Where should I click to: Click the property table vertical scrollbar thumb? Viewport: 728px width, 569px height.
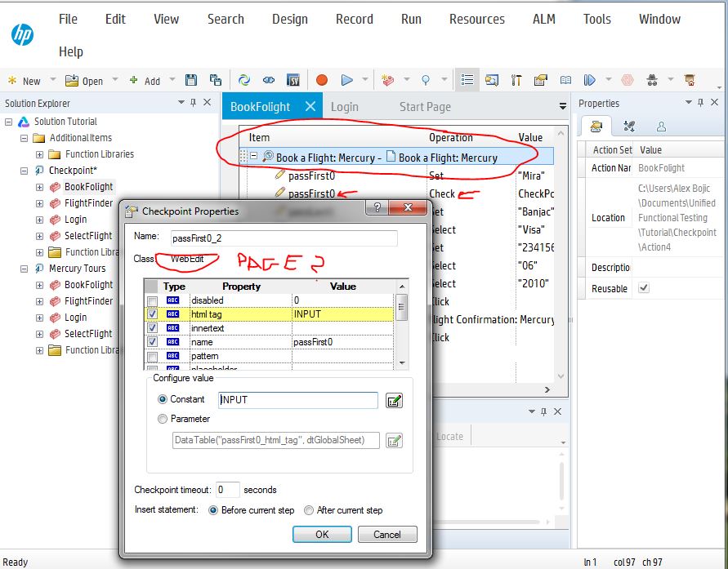pos(402,307)
